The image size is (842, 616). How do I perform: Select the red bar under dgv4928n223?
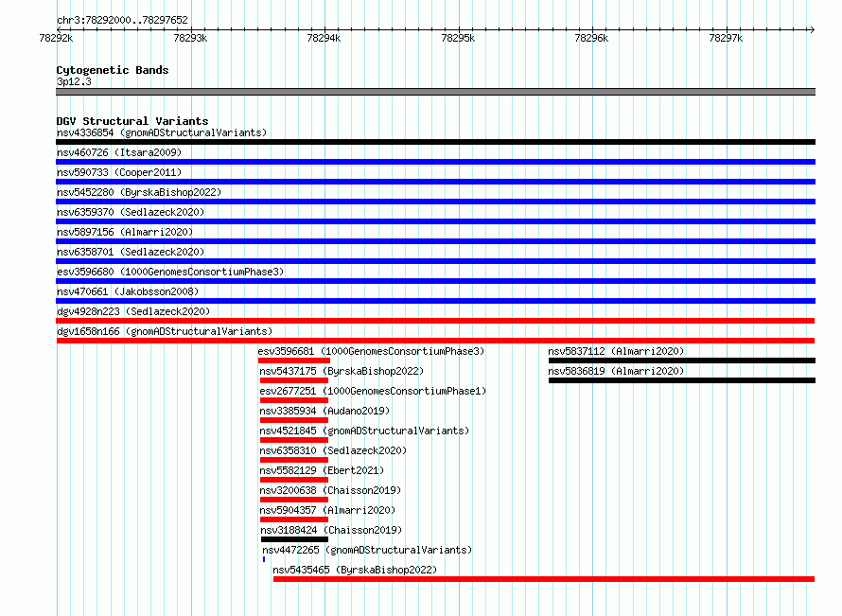click(x=435, y=321)
